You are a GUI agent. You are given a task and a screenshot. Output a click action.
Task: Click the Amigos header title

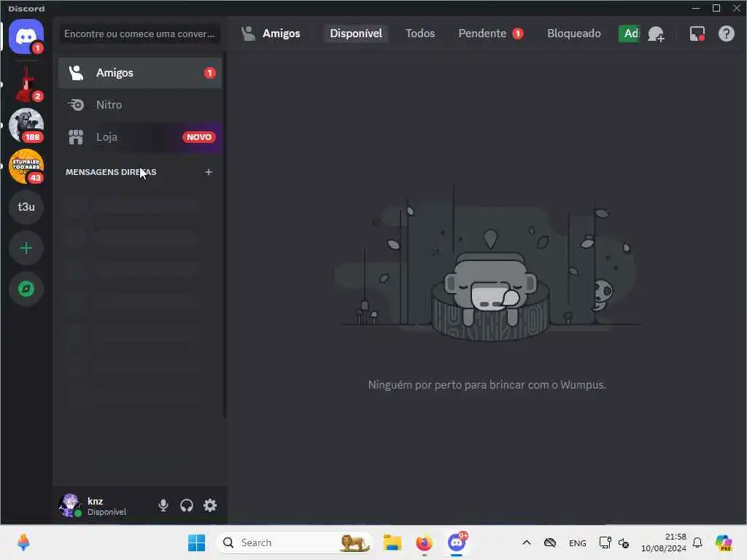(281, 34)
